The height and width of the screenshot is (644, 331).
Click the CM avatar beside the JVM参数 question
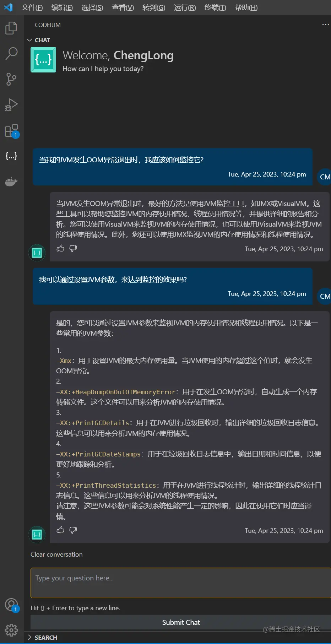(x=324, y=296)
